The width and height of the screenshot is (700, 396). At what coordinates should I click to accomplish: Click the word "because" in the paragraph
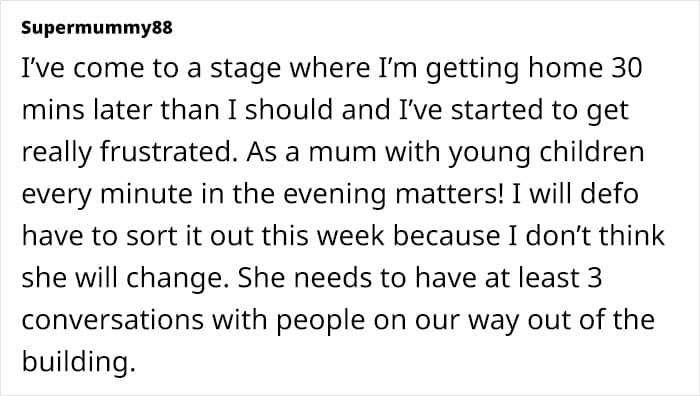(x=446, y=236)
